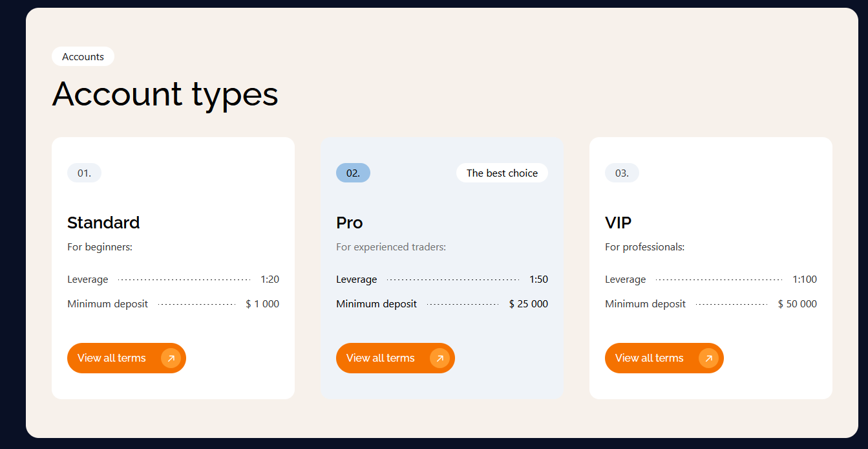The image size is (868, 449).
Task: Click the 1:100 leverage value
Action: pos(805,279)
